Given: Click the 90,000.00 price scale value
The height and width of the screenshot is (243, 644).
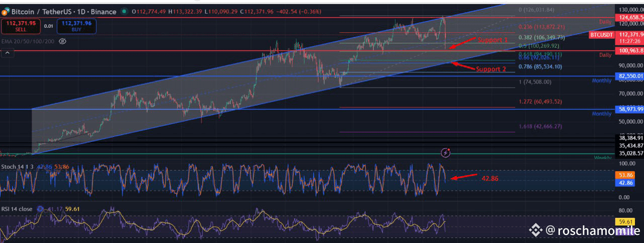Looking at the screenshot, I should coord(630,65).
